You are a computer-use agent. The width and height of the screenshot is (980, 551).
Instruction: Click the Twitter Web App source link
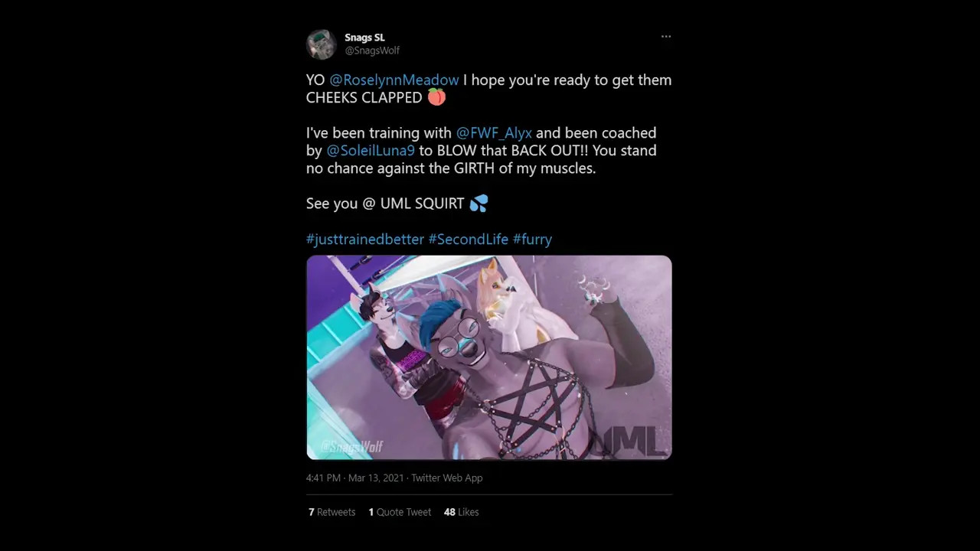pyautogui.click(x=446, y=478)
